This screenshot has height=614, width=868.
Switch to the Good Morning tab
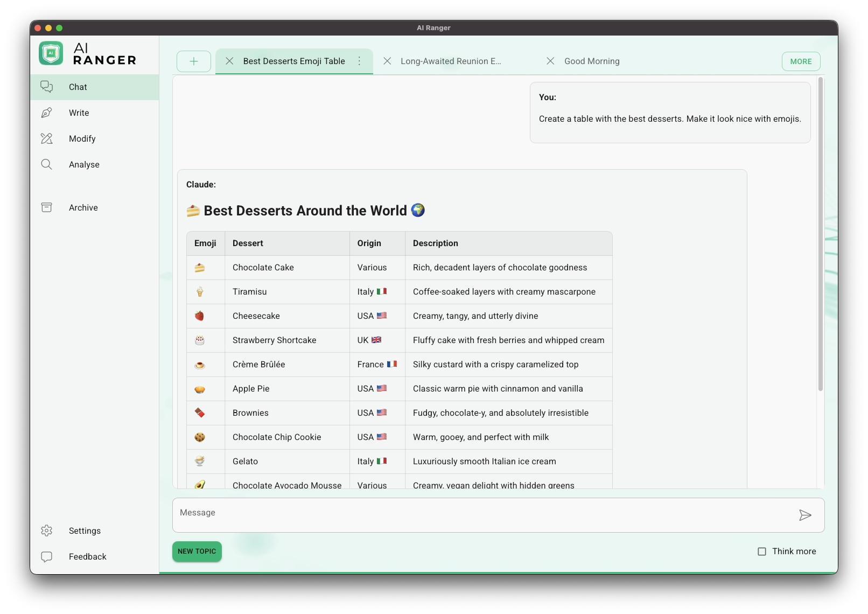point(592,61)
